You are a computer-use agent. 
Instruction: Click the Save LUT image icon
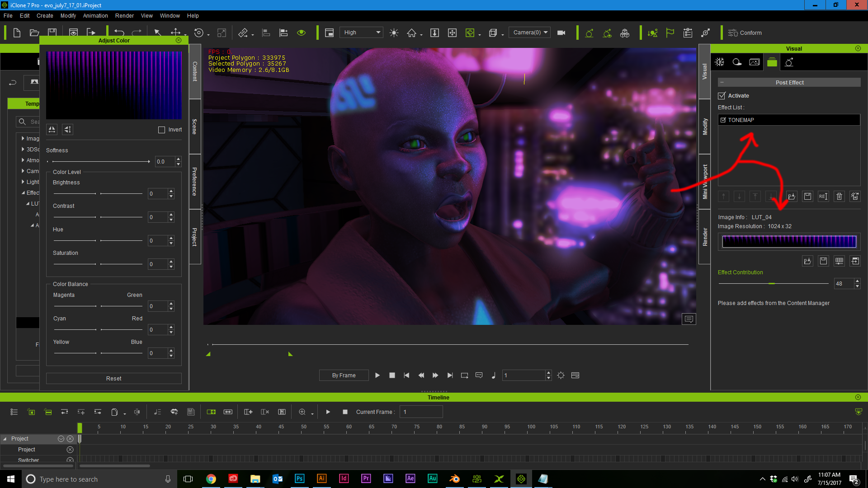point(823,261)
